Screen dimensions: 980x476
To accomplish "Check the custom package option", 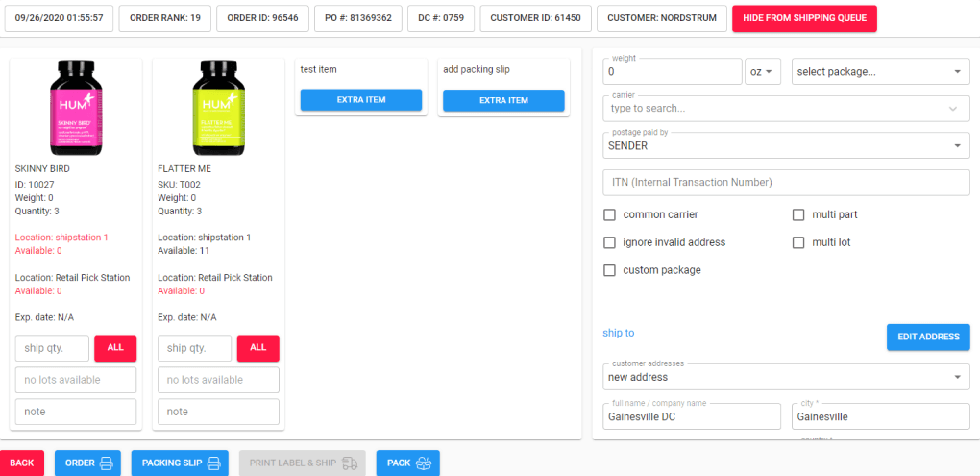I will point(609,270).
